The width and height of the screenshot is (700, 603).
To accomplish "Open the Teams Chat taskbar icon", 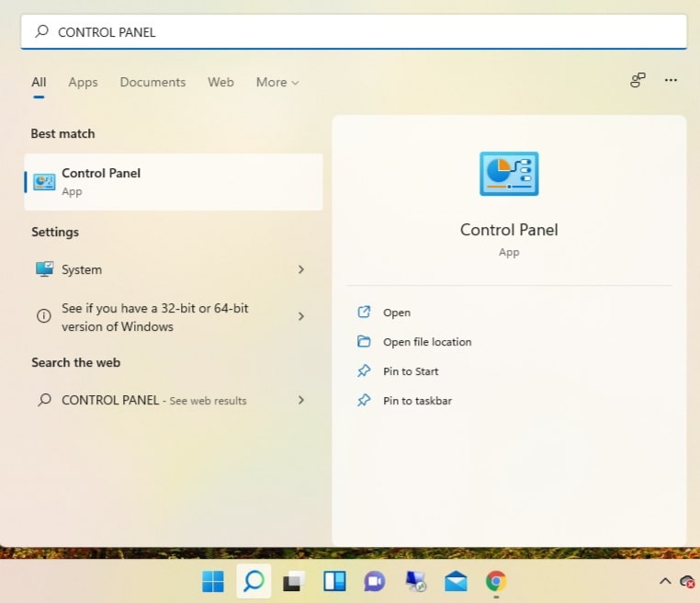I will pyautogui.click(x=375, y=582).
